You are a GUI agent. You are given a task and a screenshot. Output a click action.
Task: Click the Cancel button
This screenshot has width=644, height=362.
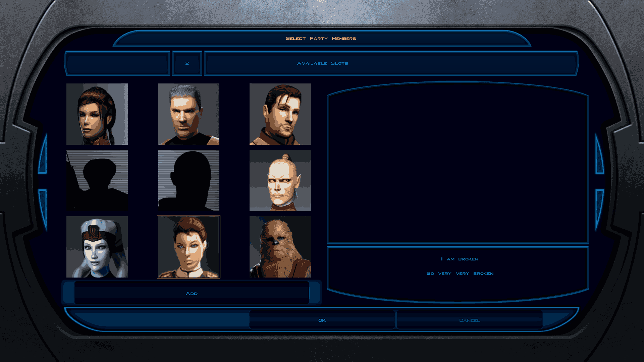[469, 320]
